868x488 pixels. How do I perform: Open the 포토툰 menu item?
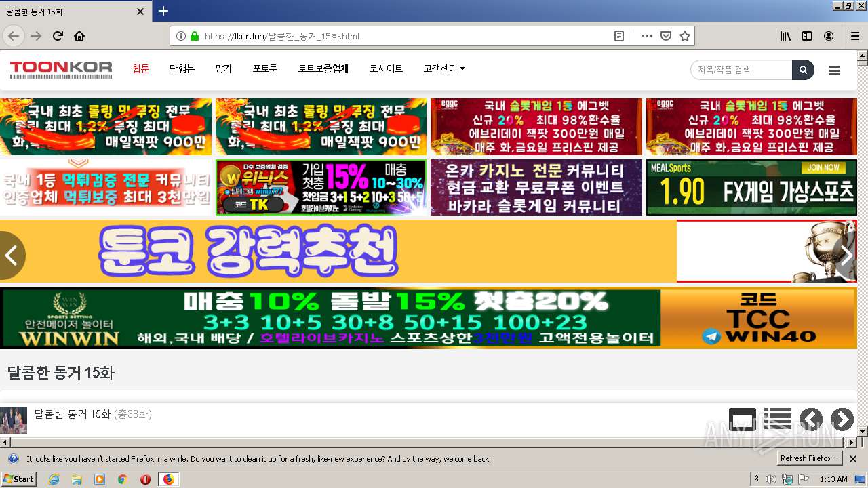265,69
